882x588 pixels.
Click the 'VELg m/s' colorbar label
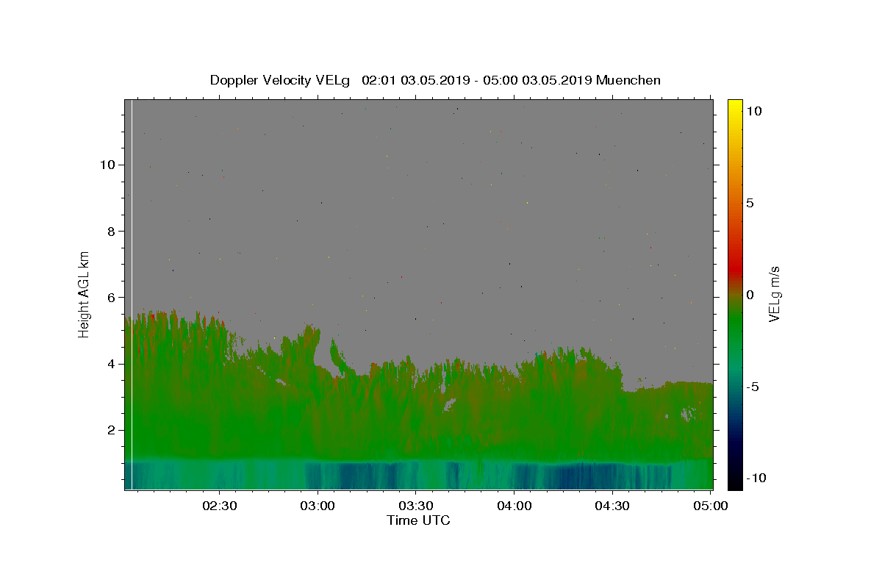(x=774, y=294)
